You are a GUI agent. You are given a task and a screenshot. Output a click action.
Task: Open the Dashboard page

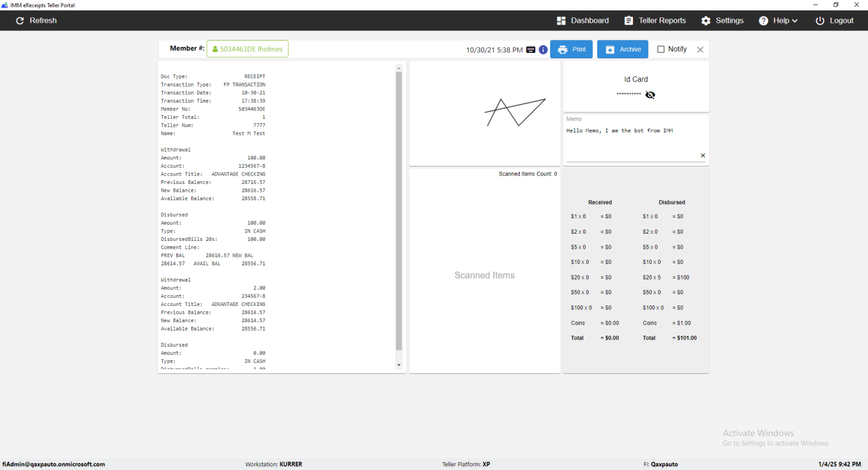583,21
